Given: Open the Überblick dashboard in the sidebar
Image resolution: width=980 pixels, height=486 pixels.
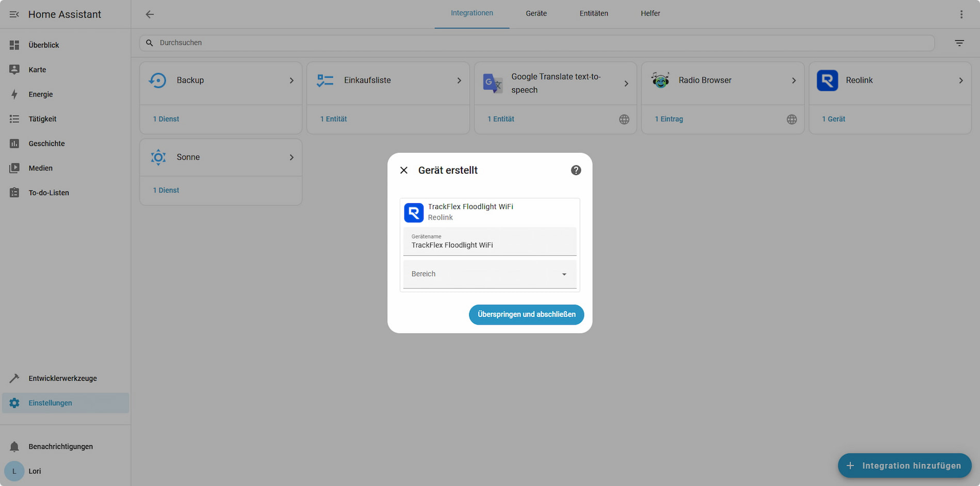Looking at the screenshot, I should [x=66, y=45].
